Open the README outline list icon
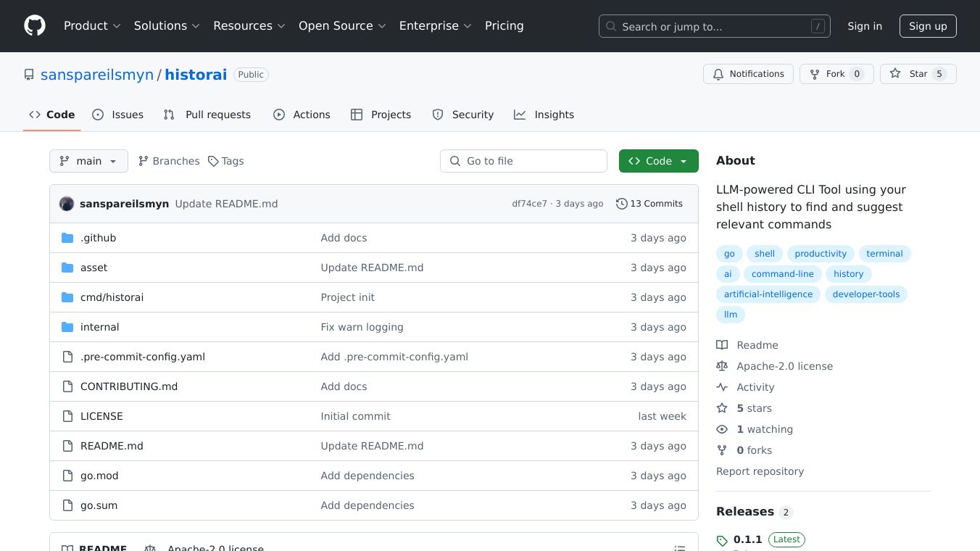Image resolution: width=980 pixels, height=551 pixels. (x=679, y=548)
